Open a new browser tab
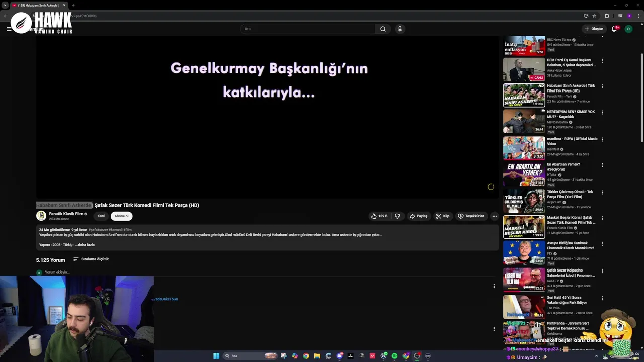644x362 pixels. [x=73, y=5]
